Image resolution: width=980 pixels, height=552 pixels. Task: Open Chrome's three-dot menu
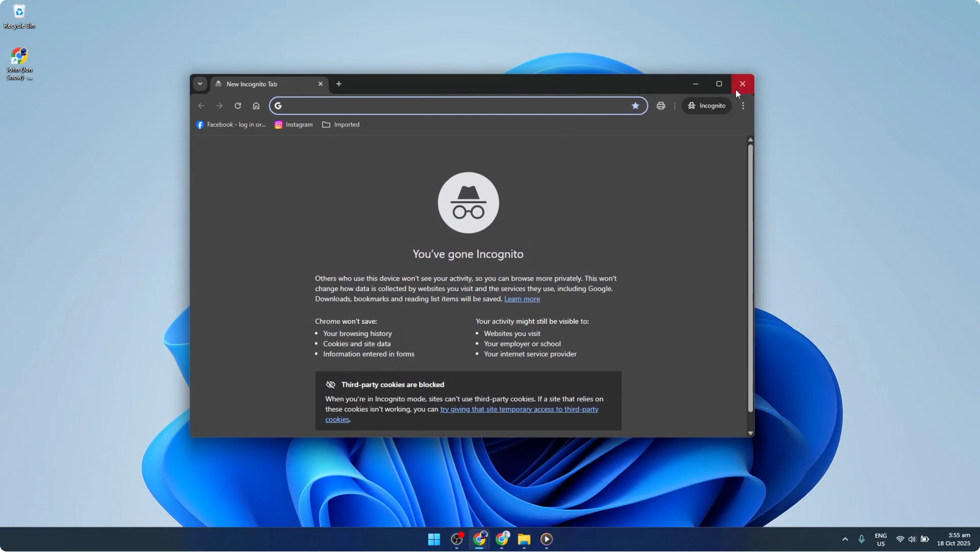(x=743, y=106)
